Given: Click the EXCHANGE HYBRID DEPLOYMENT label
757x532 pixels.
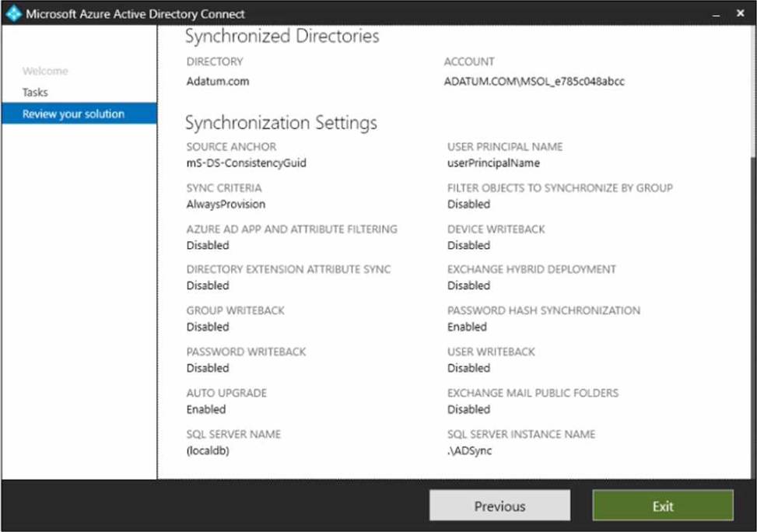Looking at the screenshot, I should 531,269.
